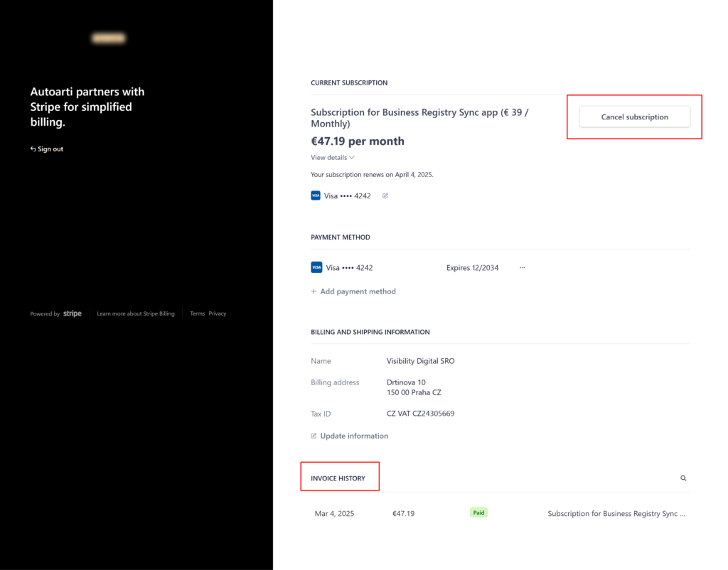Click the Cancel subscription button
Viewport: 728px width, 570px height.
pyautogui.click(x=634, y=117)
